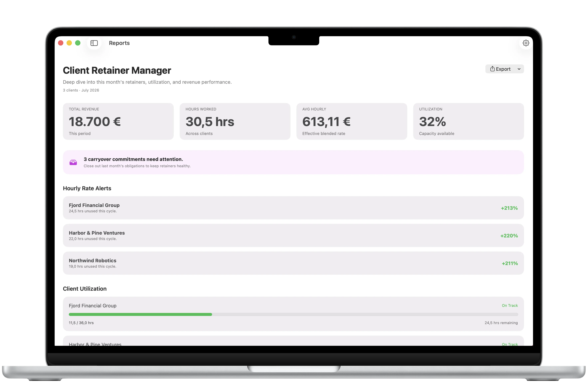Open the Avg Hourly card
The width and height of the screenshot is (588, 382).
352,121
